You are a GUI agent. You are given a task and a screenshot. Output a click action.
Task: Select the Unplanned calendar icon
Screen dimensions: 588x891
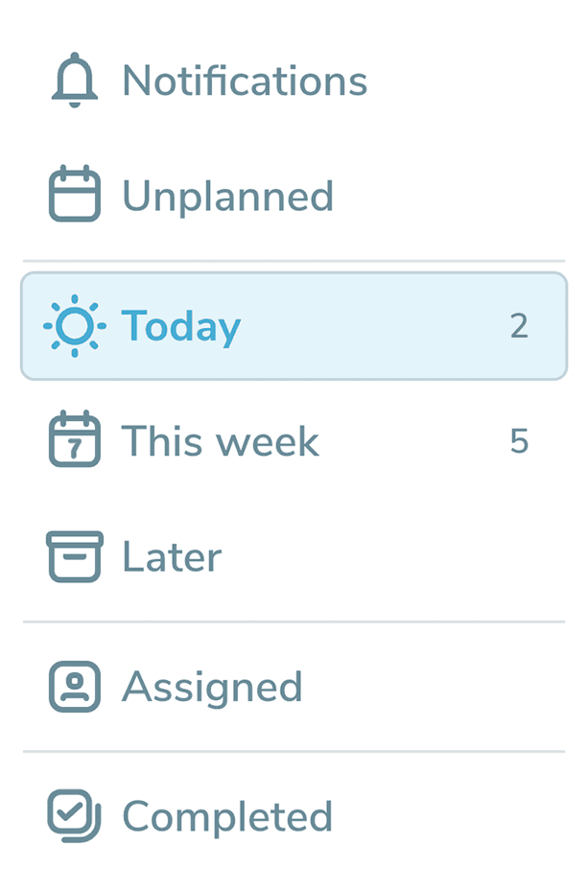(x=72, y=196)
